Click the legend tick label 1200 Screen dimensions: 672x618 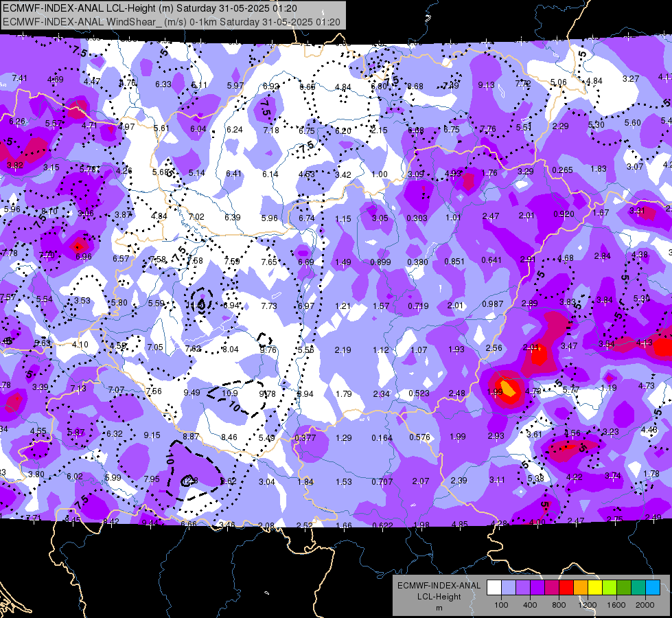(588, 605)
